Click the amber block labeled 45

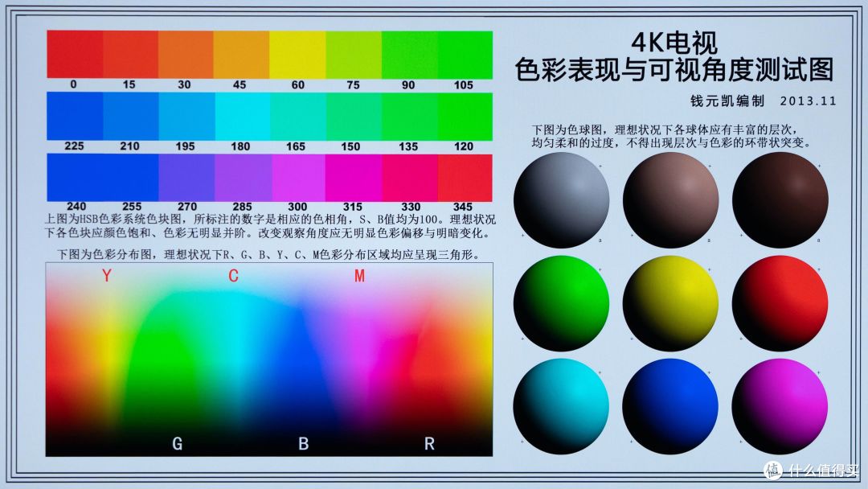(241, 54)
